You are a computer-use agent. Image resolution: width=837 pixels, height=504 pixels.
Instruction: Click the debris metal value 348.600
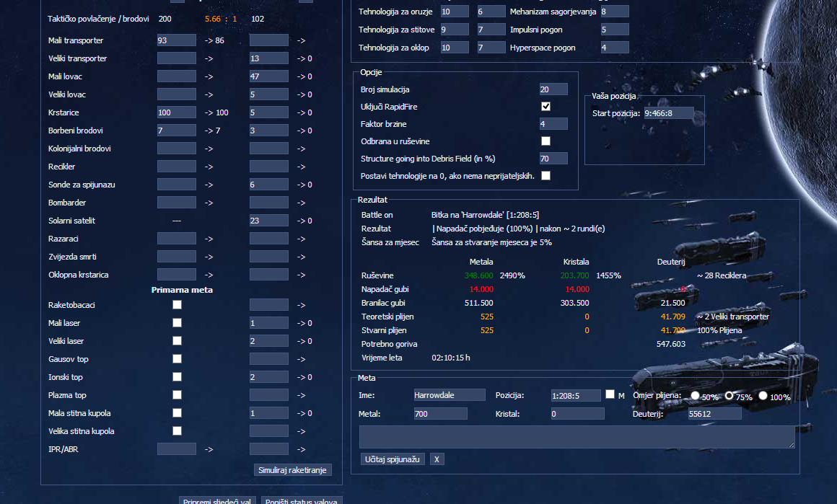point(479,275)
